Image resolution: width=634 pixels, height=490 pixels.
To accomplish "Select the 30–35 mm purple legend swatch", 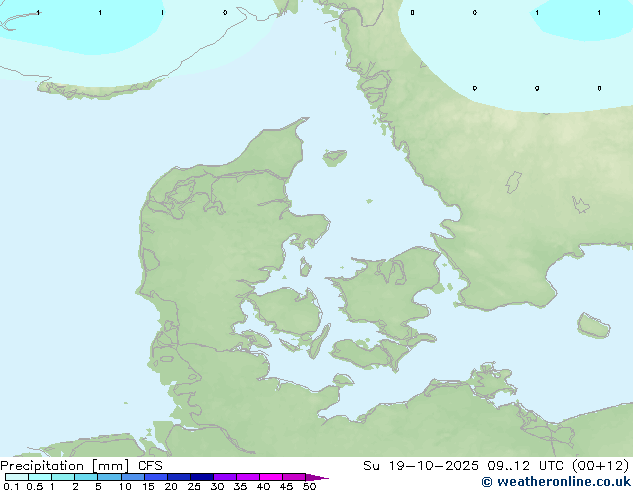I will (x=225, y=477).
